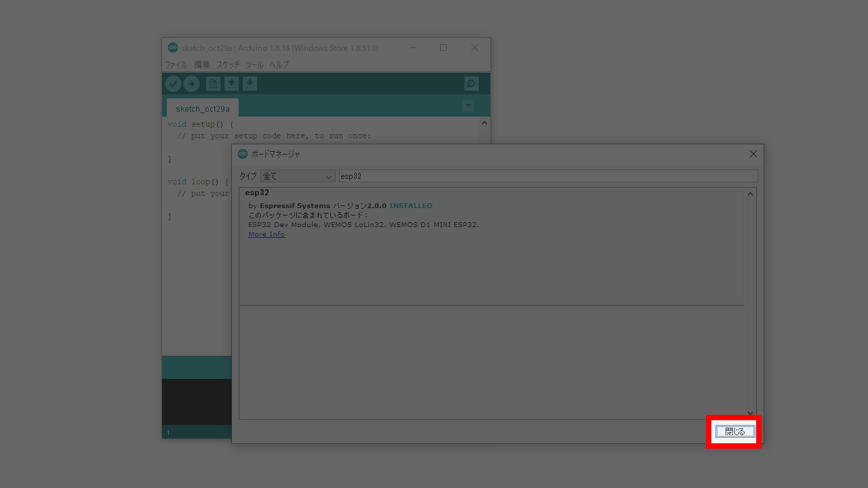
Task: Save the sketch with the Save icon
Action: click(x=250, y=83)
